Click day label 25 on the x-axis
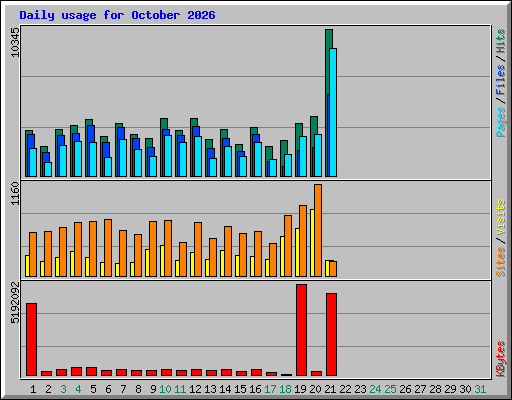The height and width of the screenshot is (400, 512). [x=390, y=389]
